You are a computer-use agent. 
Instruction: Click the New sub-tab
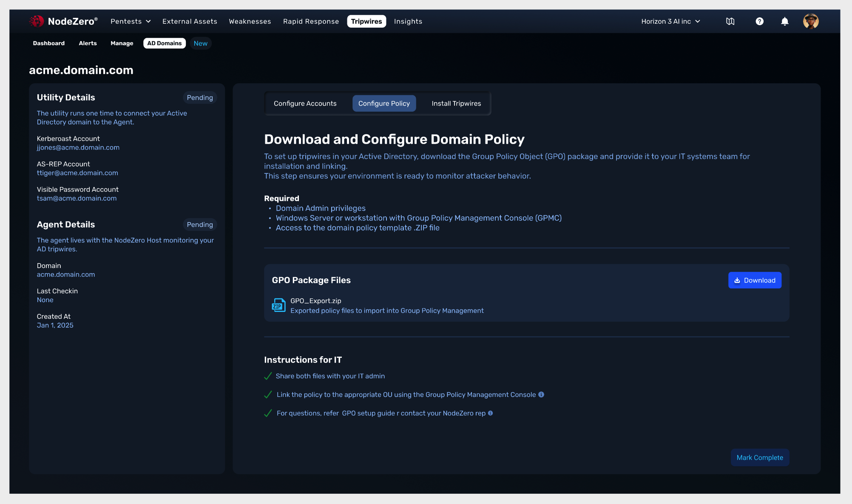click(x=201, y=43)
